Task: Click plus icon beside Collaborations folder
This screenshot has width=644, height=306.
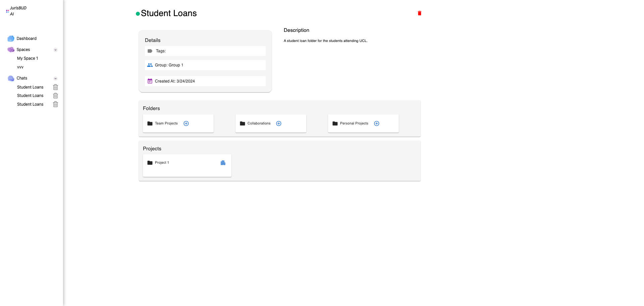Action: (279, 123)
